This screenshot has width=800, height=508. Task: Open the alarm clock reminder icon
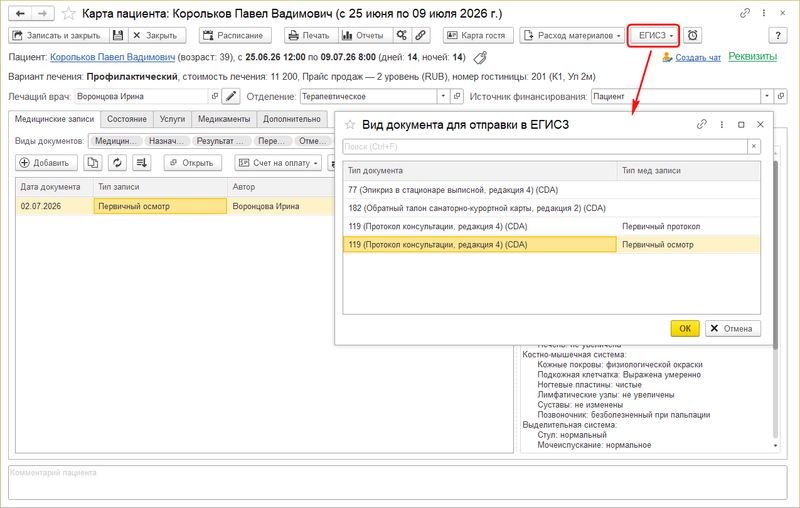tap(692, 35)
